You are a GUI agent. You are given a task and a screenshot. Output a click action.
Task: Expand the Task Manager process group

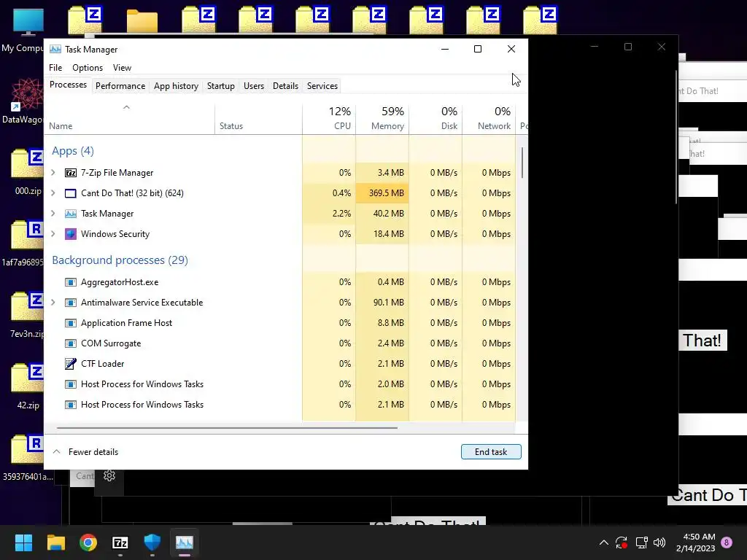[x=53, y=214]
